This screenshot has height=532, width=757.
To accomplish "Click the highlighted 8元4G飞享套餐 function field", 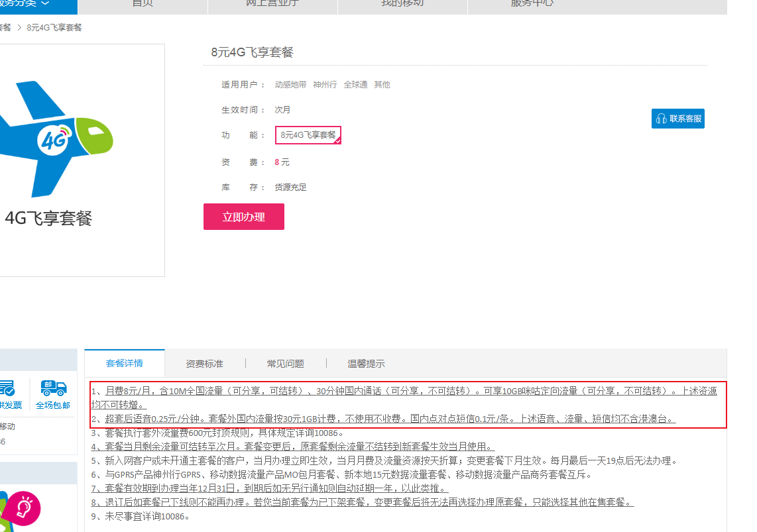I will tap(308, 135).
